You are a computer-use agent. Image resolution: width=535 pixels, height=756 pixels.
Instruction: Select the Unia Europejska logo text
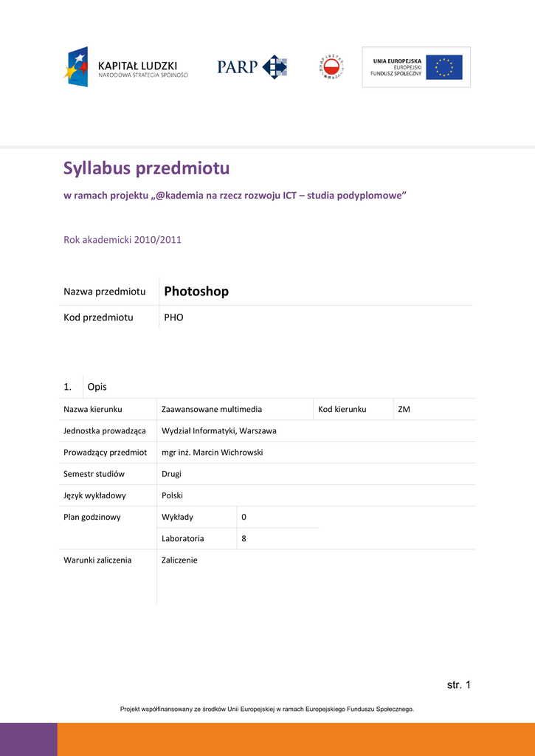pyautogui.click(x=396, y=67)
